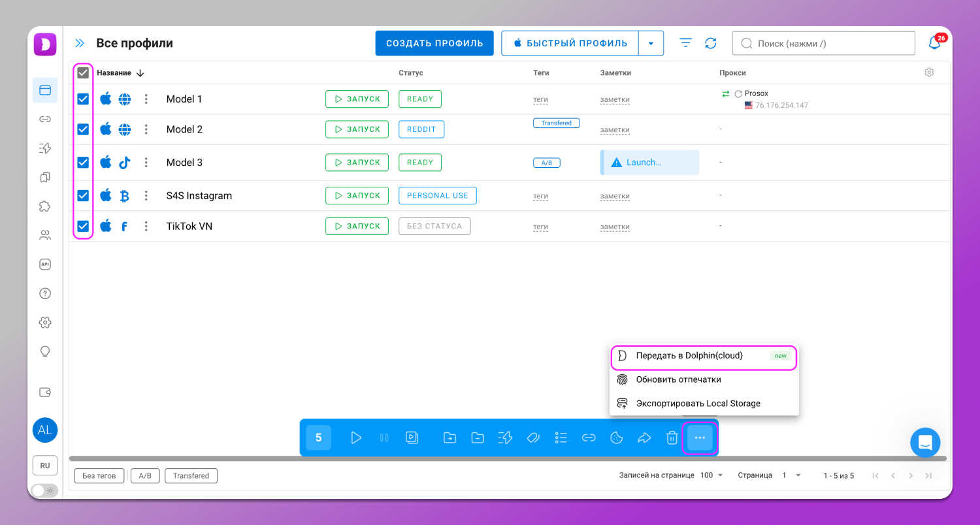Expand the quick profile dropdown arrow
980x525 pixels.
pos(651,44)
